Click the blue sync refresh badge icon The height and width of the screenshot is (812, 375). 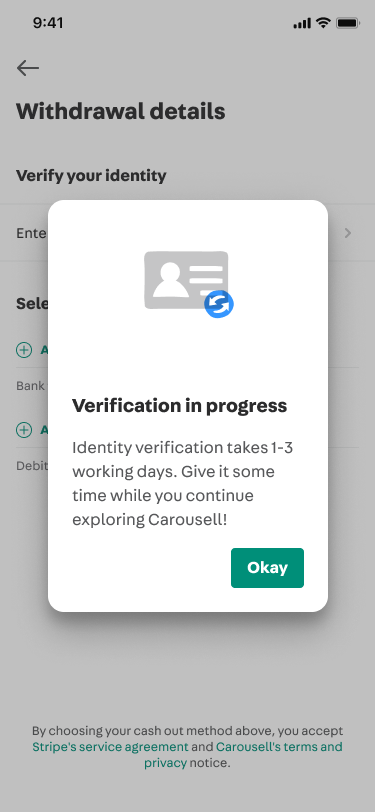pos(219,304)
